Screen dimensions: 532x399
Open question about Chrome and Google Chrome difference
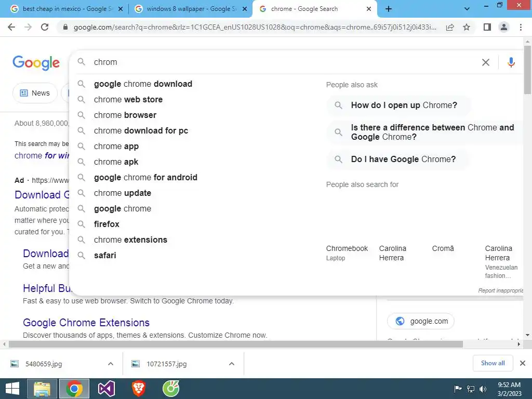(425, 132)
